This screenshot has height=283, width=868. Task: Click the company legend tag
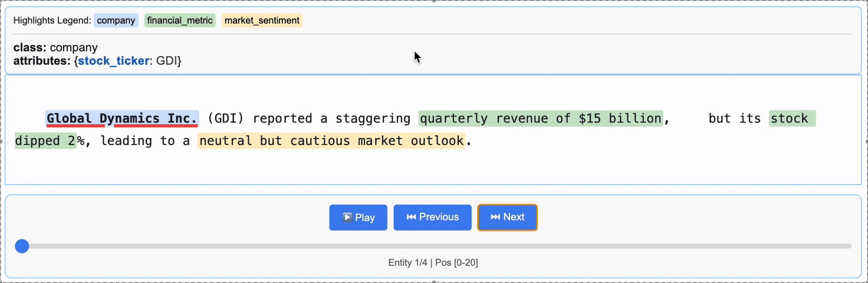tap(116, 21)
